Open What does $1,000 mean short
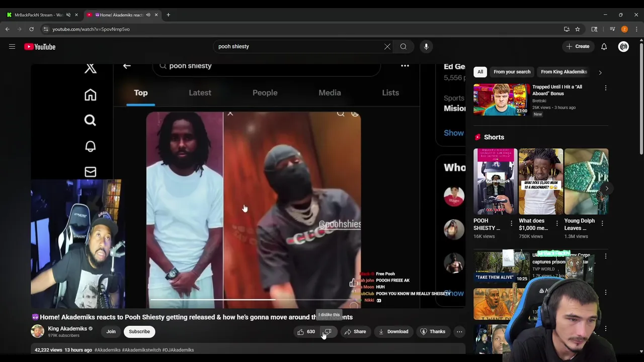644x362 pixels. pos(541,182)
